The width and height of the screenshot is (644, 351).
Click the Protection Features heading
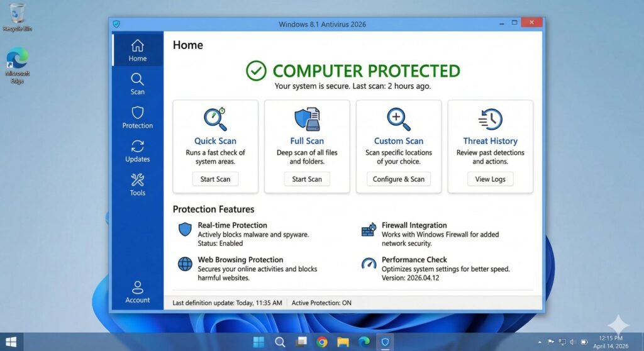pos(214,209)
